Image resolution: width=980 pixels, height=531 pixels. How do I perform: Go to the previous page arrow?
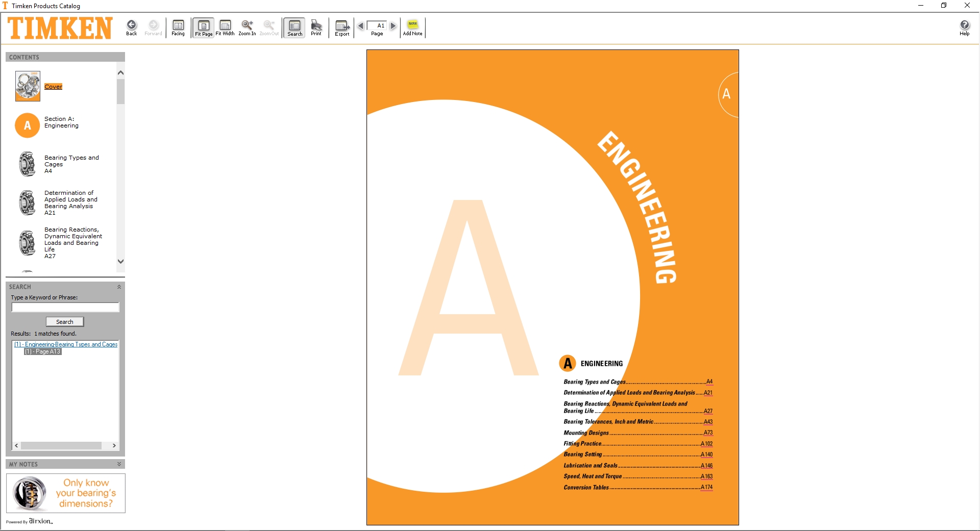click(361, 26)
